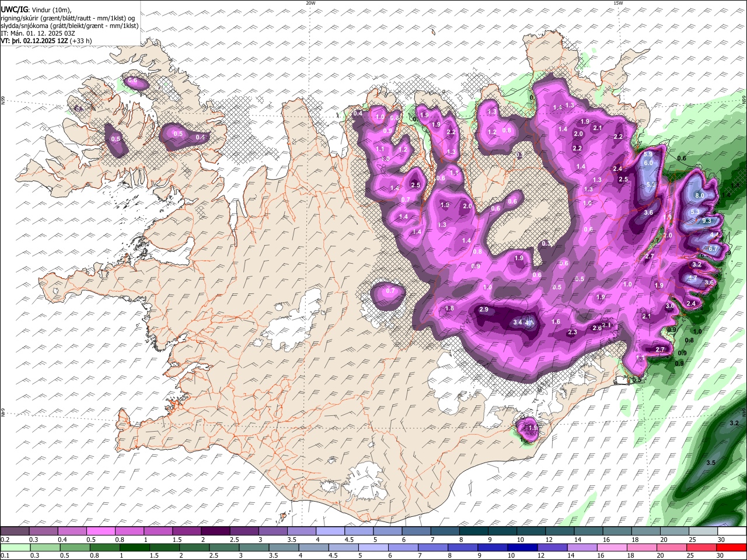Click the '7' label in the lower green-red legend row
The image size is (747, 560).
pyautogui.click(x=420, y=555)
